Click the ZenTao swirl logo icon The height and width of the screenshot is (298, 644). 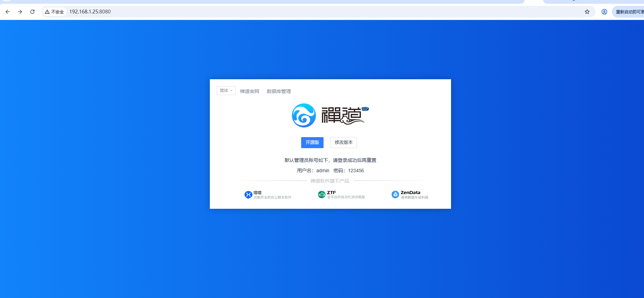coord(304,115)
